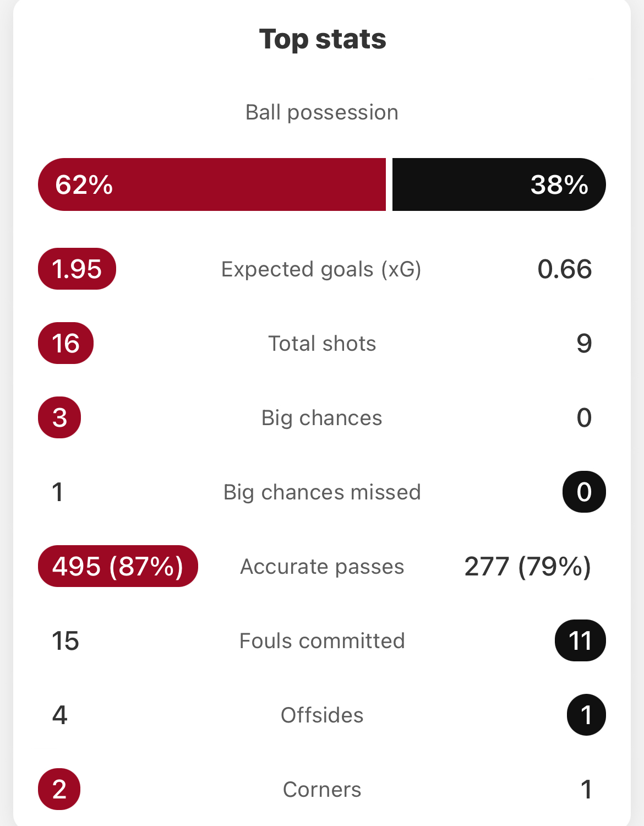Select the 277 (79%) passes value
The image size is (644, 826).
(x=528, y=567)
